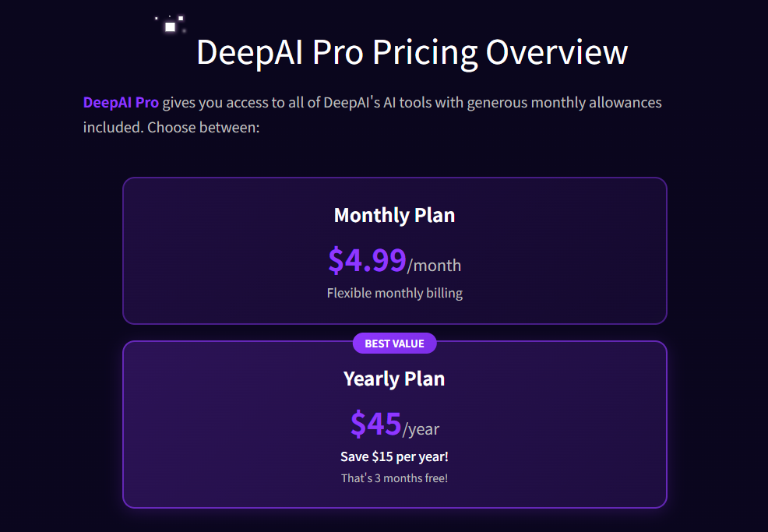Image resolution: width=768 pixels, height=532 pixels.
Task: Click the /year label
Action: tap(421, 429)
